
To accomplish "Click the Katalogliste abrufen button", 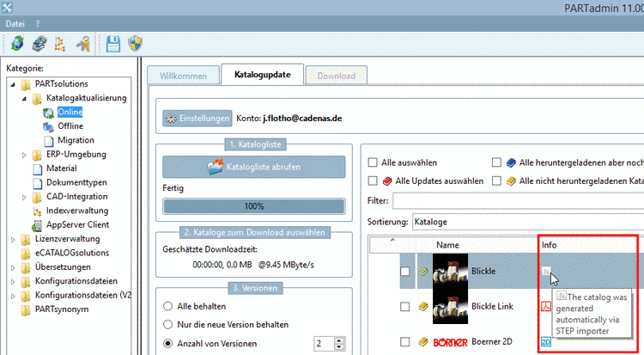I will (254, 167).
